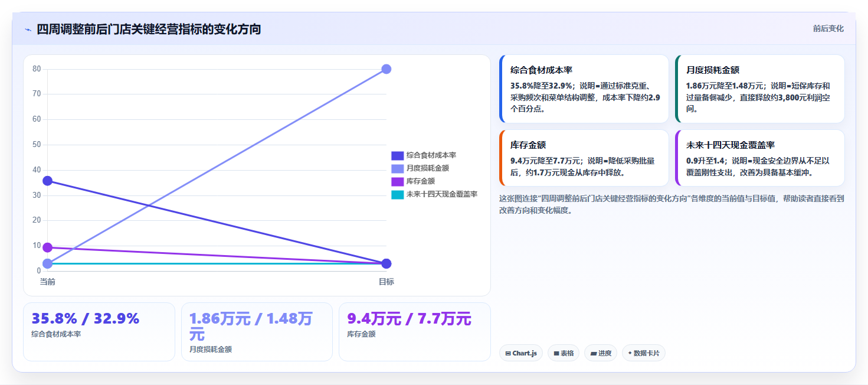
Task: Click the 前后变化 badge in the header
Action: [x=828, y=29]
